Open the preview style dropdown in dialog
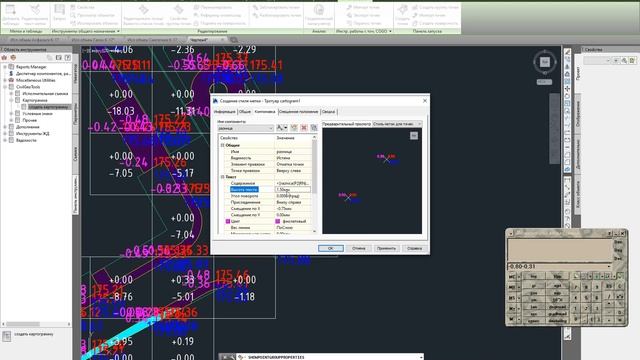This screenshot has width=640, height=360. [397, 123]
